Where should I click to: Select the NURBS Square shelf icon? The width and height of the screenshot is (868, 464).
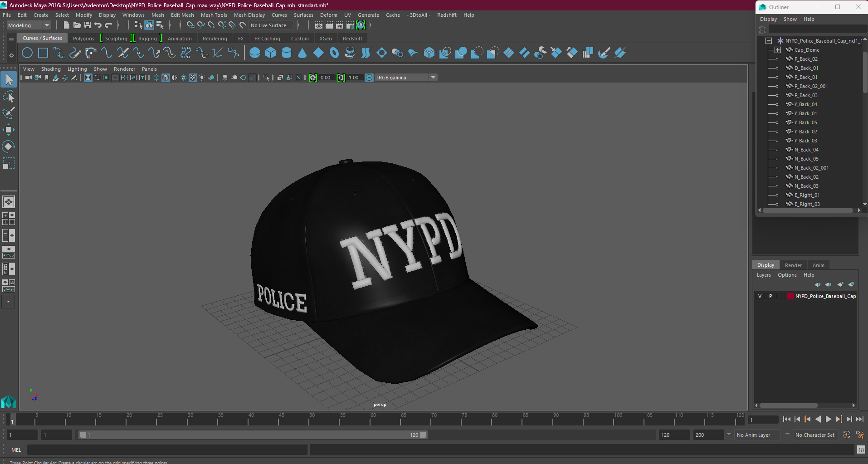[x=43, y=53]
